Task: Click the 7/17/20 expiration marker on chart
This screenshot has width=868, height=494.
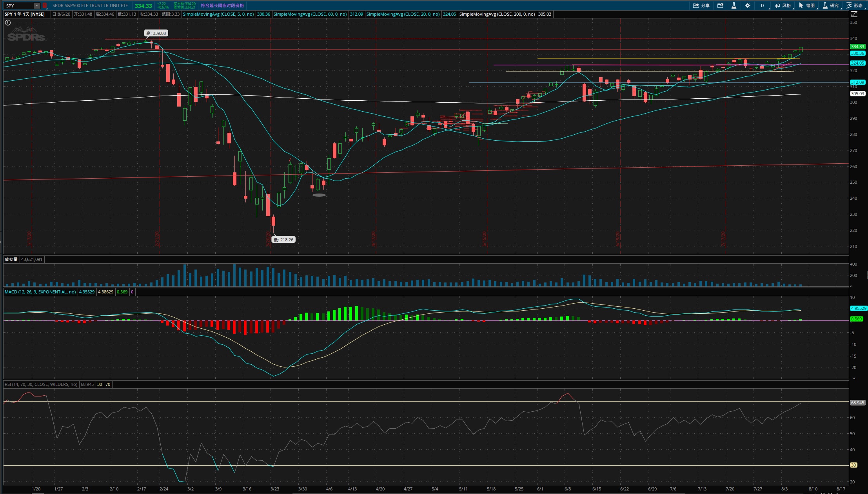Action: click(723, 239)
